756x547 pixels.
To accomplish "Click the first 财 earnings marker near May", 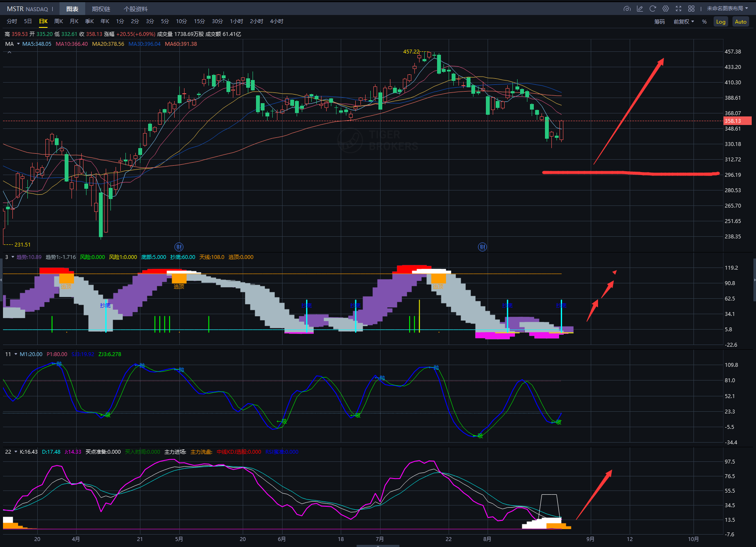I will click(x=179, y=247).
